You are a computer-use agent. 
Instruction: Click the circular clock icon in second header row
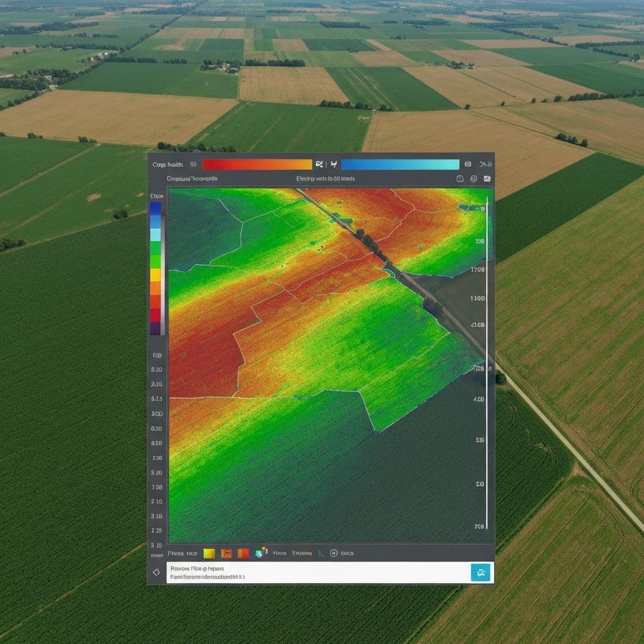click(460, 179)
